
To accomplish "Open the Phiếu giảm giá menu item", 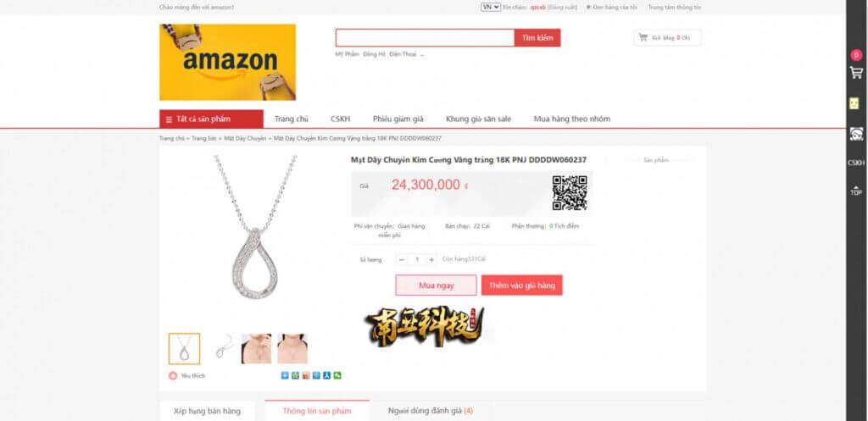I will click(x=398, y=119).
